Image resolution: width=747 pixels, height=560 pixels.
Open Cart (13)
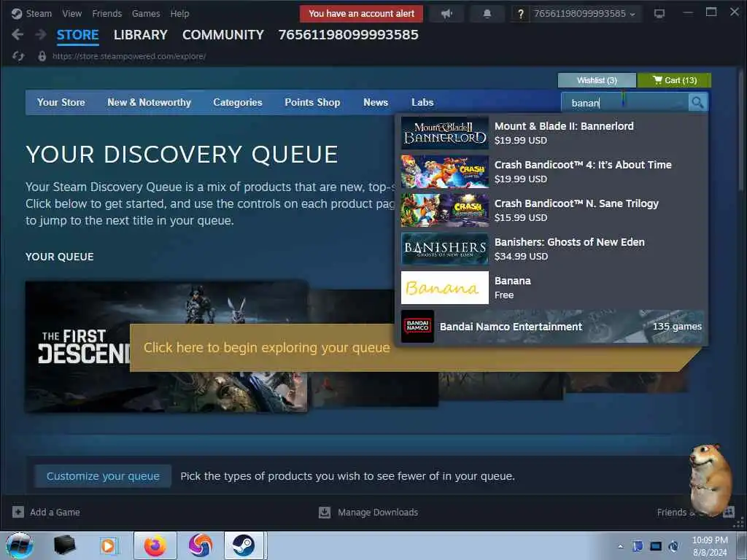coord(674,80)
